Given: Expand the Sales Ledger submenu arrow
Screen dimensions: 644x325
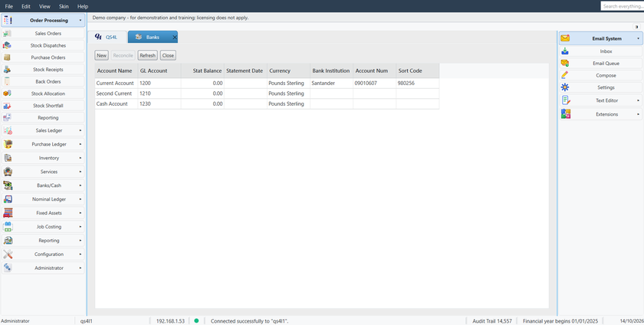Looking at the screenshot, I should pos(80,130).
